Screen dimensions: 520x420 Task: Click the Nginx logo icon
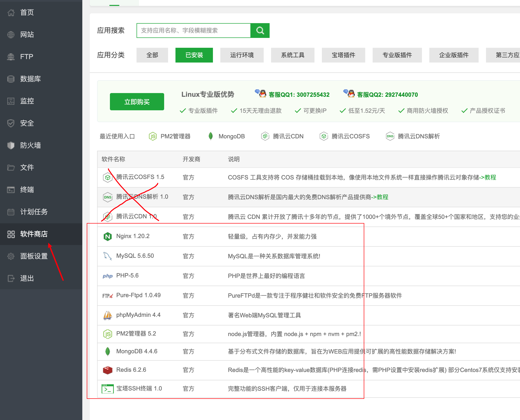click(108, 237)
